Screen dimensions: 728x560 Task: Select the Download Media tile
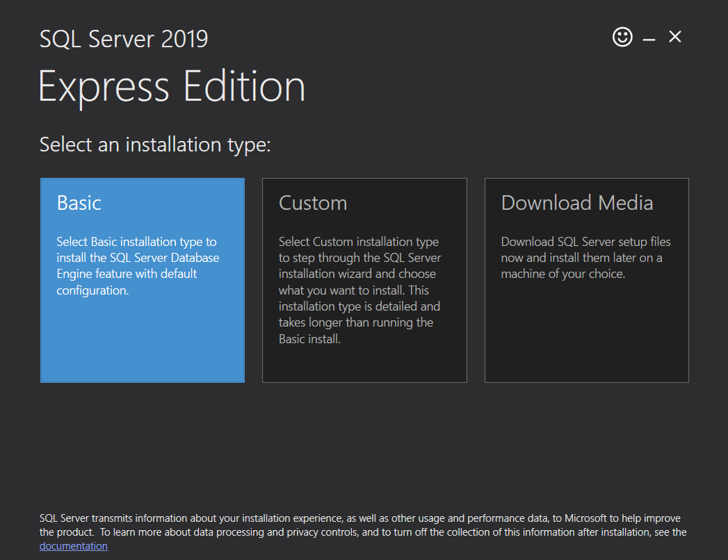tap(586, 280)
